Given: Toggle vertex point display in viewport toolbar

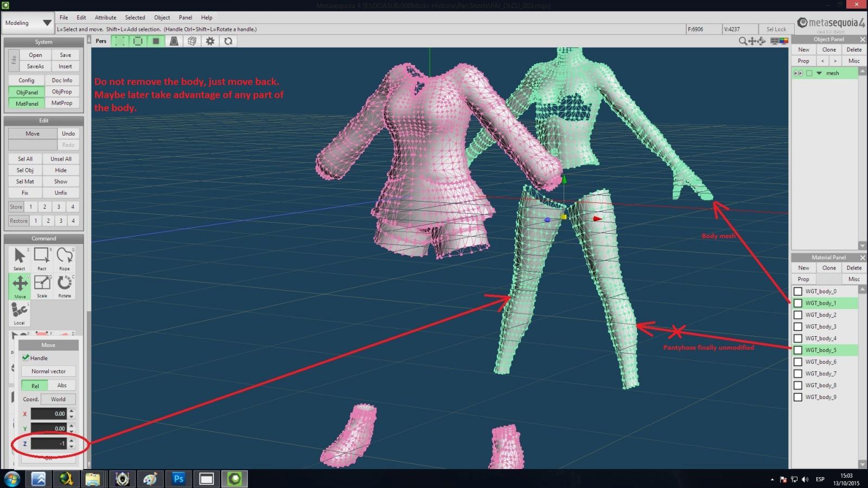Looking at the screenshot, I should (120, 41).
